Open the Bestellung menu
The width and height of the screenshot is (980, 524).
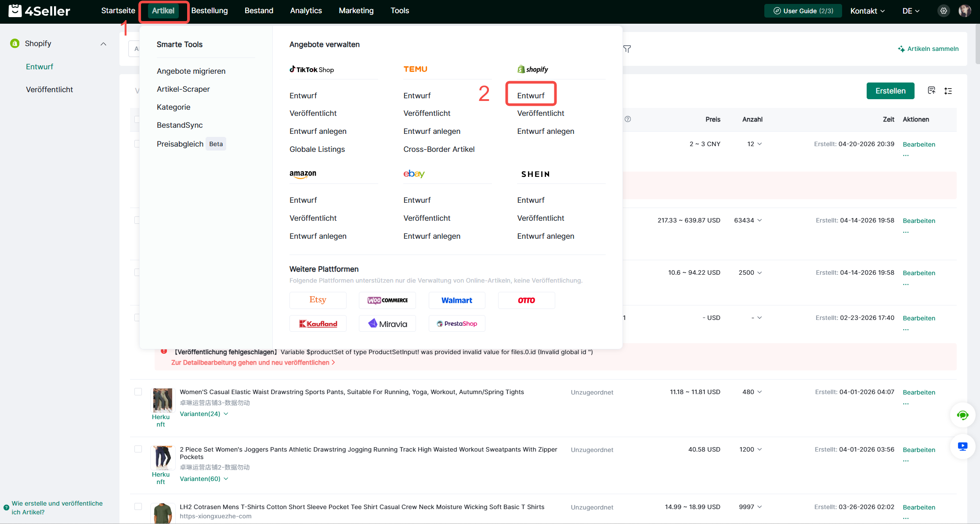tap(210, 11)
